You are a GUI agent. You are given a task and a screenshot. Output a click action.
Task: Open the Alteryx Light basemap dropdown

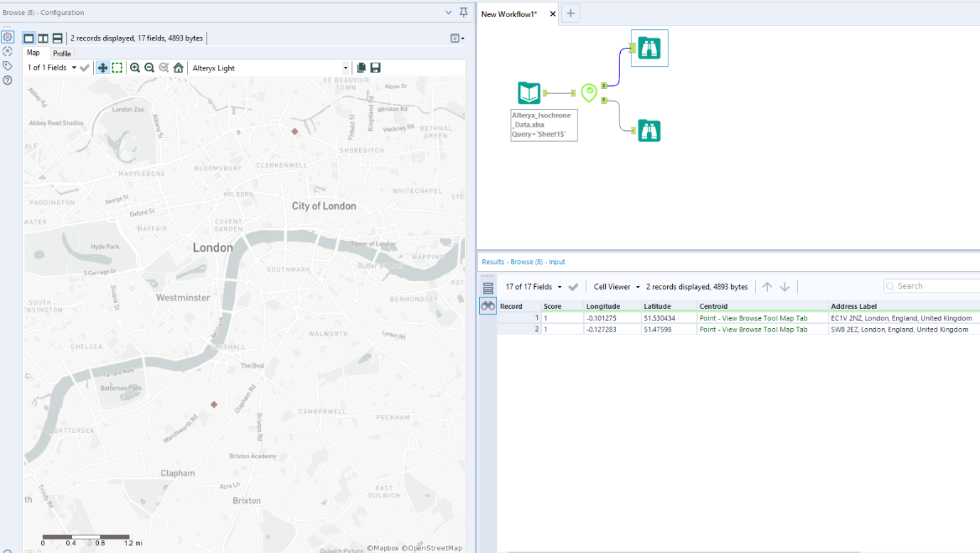pos(346,67)
